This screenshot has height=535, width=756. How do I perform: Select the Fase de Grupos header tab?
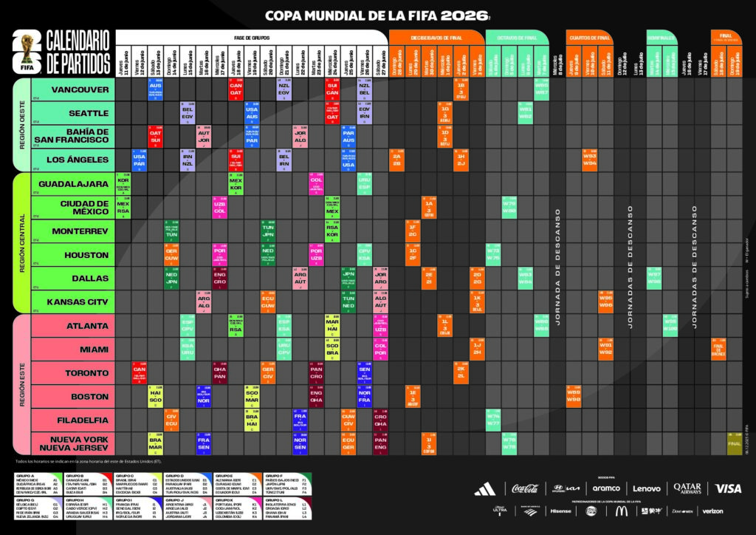[x=251, y=37]
